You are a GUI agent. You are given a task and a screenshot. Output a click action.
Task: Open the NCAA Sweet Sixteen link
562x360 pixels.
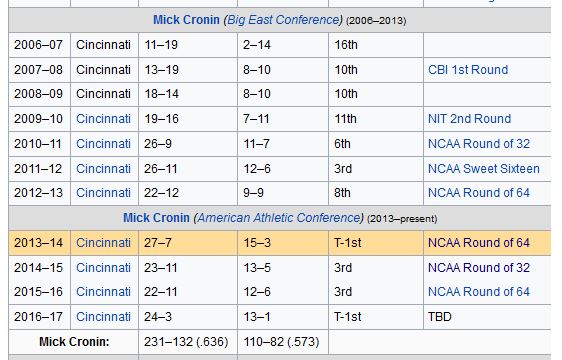[484, 169]
